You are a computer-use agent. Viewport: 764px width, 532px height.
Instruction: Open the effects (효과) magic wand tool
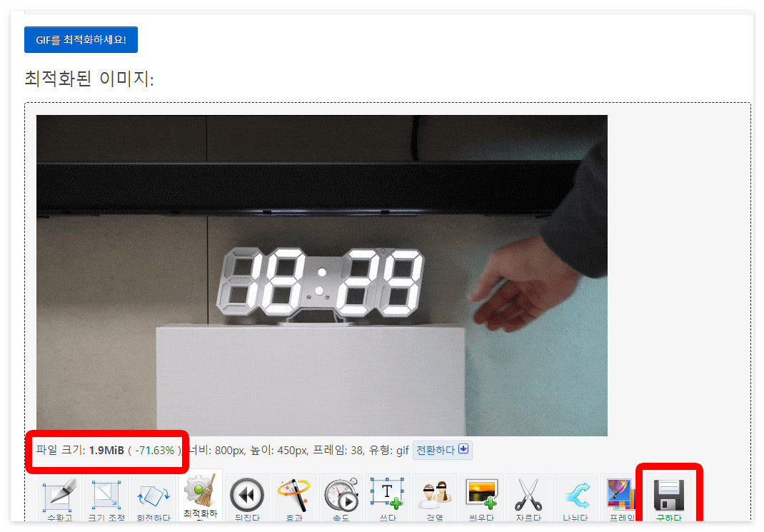coord(293,498)
